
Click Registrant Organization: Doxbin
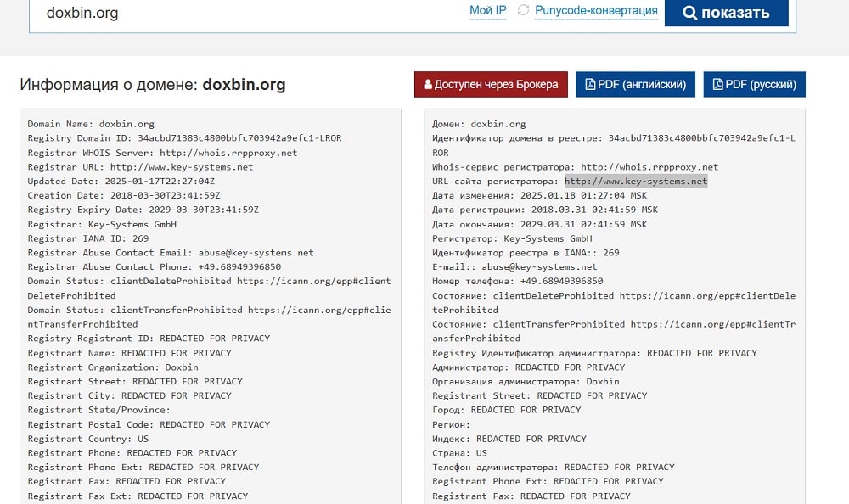[x=113, y=367]
